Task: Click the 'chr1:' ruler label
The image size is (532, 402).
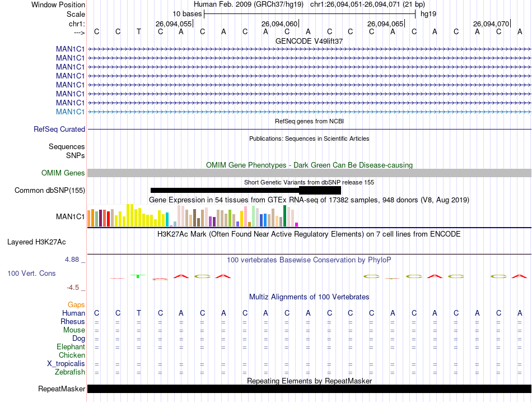Action: pos(77,24)
